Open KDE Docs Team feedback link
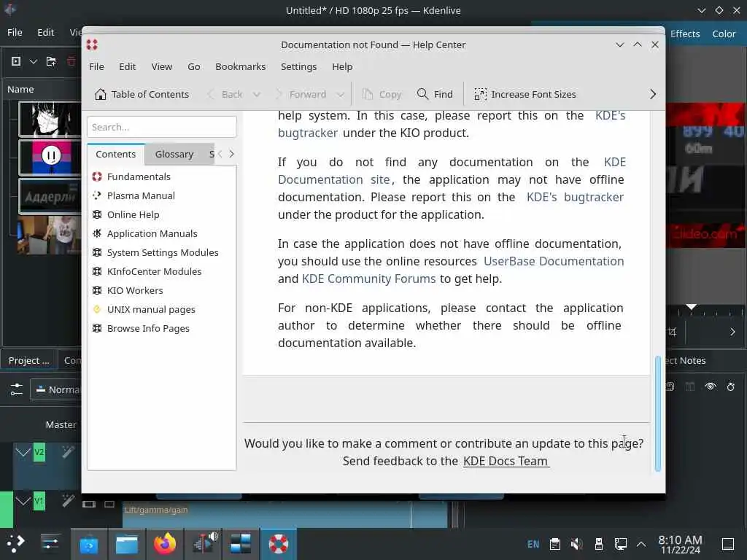The height and width of the screenshot is (560, 747). pyautogui.click(x=506, y=461)
